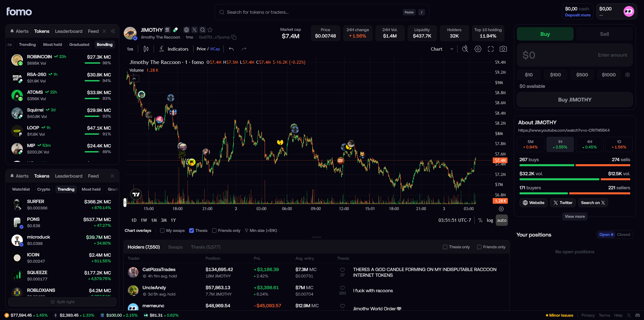Toggle log scale on chart

tap(490, 220)
